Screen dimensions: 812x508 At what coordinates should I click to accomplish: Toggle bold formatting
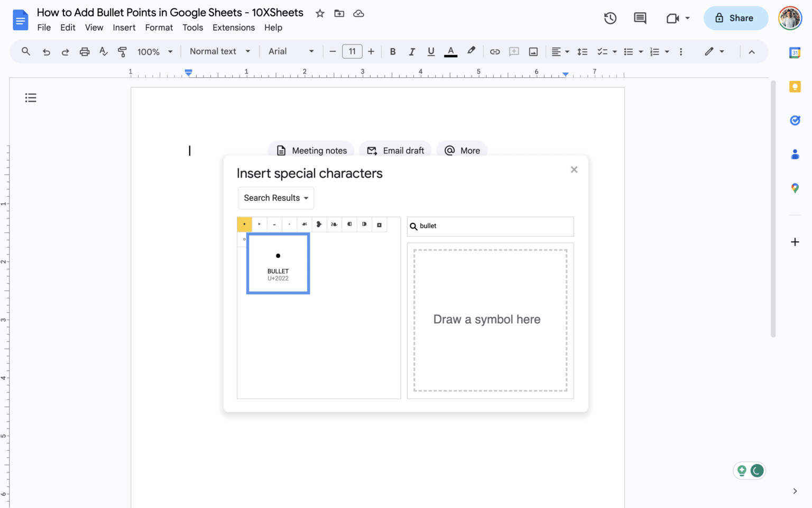click(x=393, y=51)
